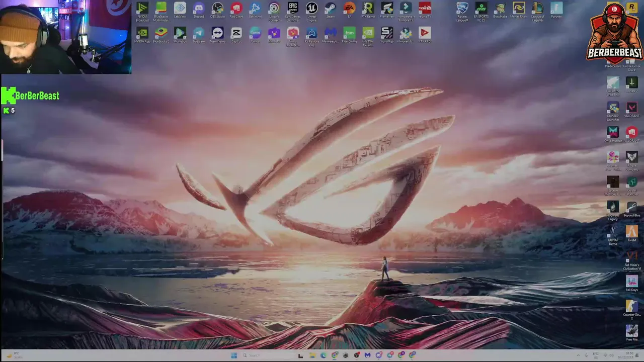
Task: Launch Malwarebytes from the desktop
Action: (331, 35)
